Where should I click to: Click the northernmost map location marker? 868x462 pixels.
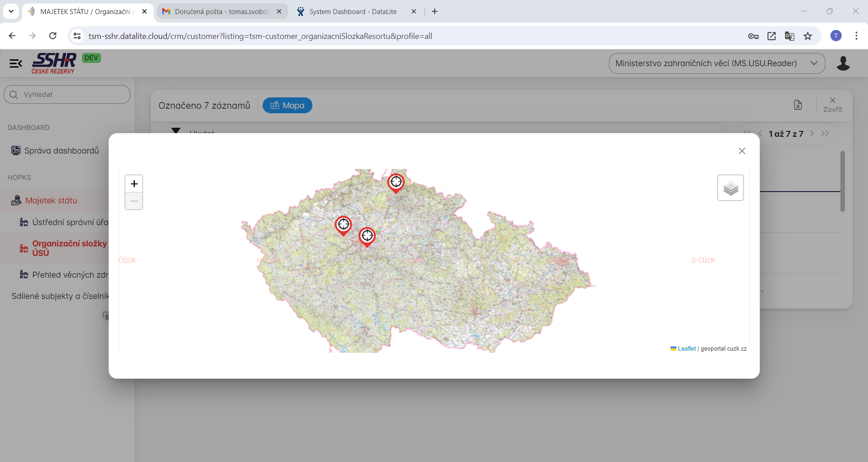(396, 183)
